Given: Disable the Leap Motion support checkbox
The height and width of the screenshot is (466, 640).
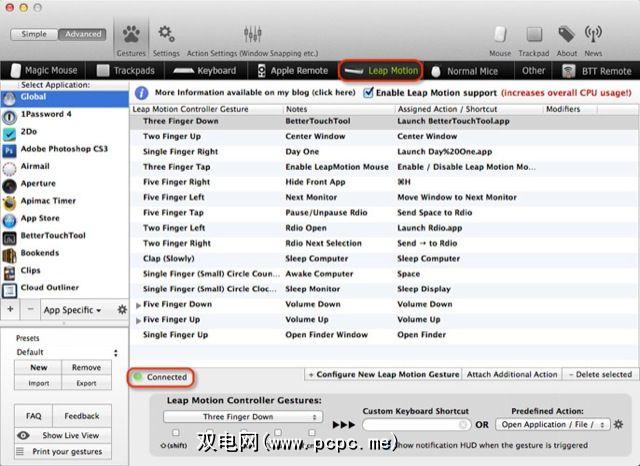Looking at the screenshot, I should 369,93.
